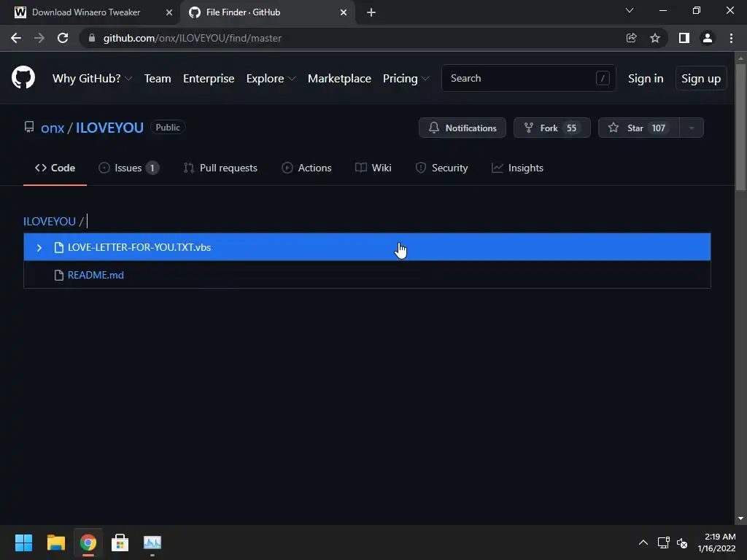Viewport: 747px width, 560px height.
Task: Click the Chrome icon in the taskbar
Action: coord(88,542)
